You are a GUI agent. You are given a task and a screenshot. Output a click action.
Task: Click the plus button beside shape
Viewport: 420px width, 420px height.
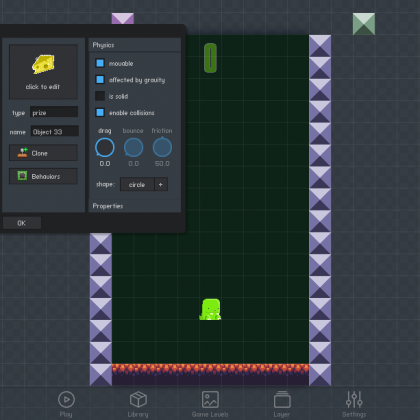(161, 184)
